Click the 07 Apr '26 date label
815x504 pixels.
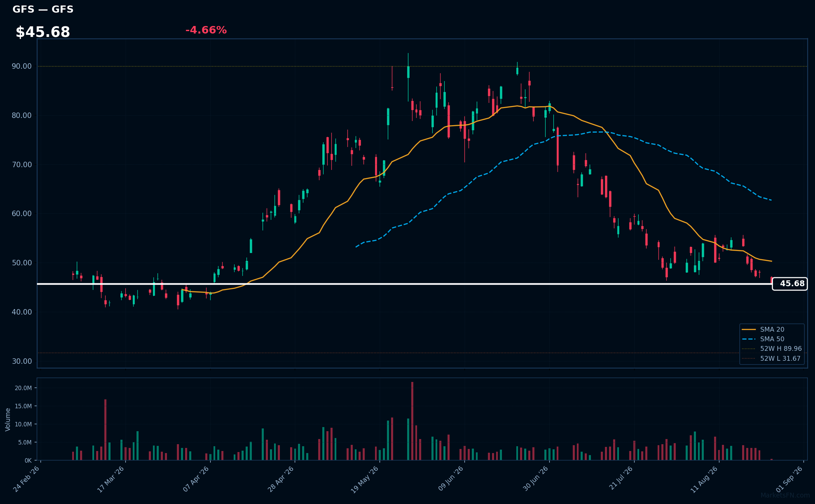(196, 479)
